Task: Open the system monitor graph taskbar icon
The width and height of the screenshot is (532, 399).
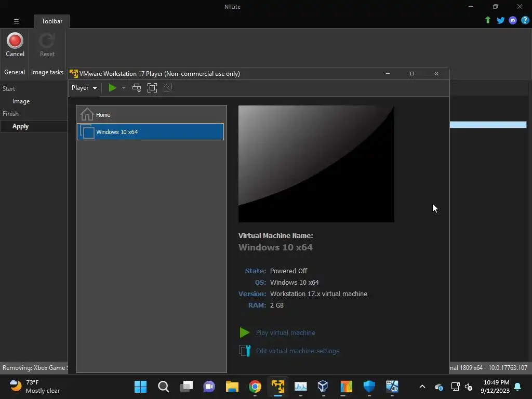Action: click(301, 387)
